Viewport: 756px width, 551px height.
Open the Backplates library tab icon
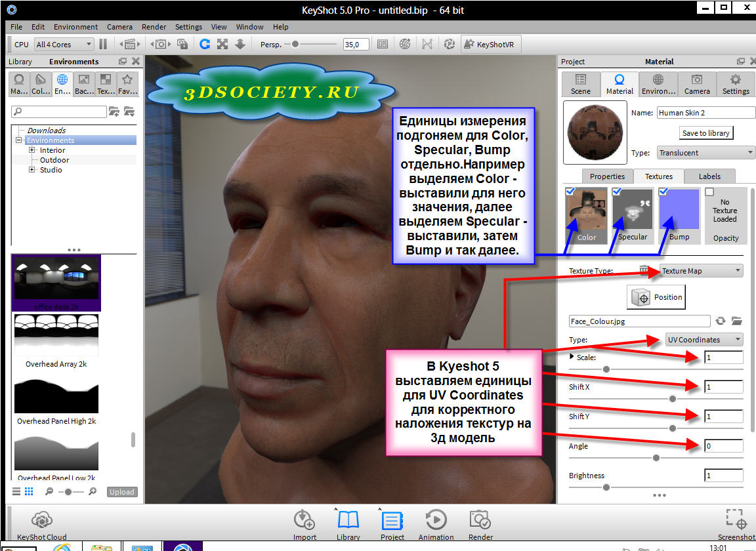(84, 83)
